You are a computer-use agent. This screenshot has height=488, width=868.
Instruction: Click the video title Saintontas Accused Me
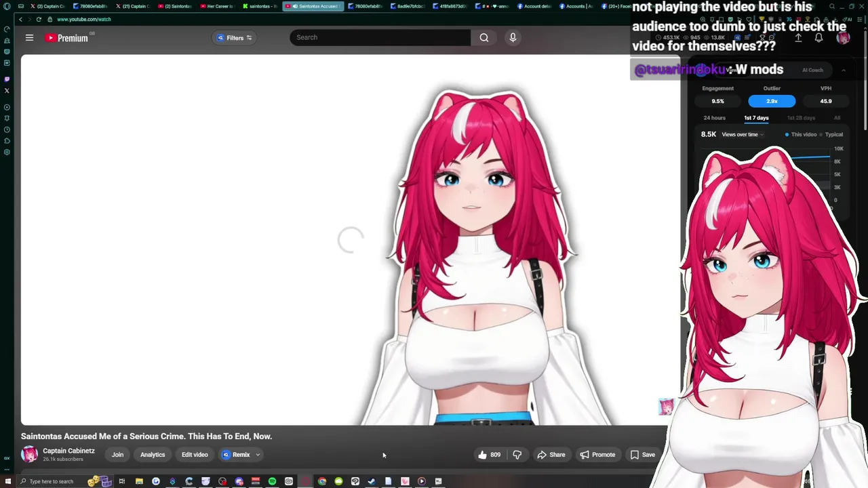click(146, 436)
